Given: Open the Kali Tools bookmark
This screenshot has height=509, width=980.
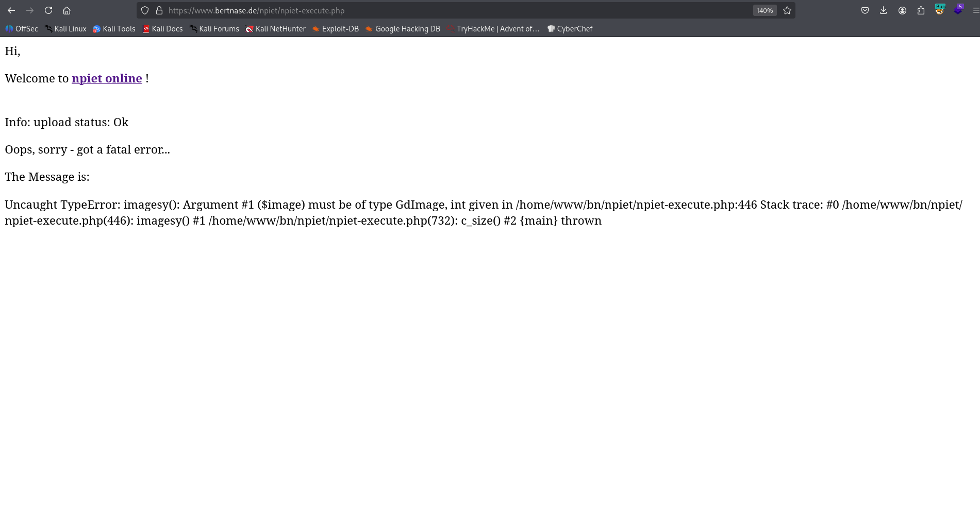Looking at the screenshot, I should click(x=114, y=29).
